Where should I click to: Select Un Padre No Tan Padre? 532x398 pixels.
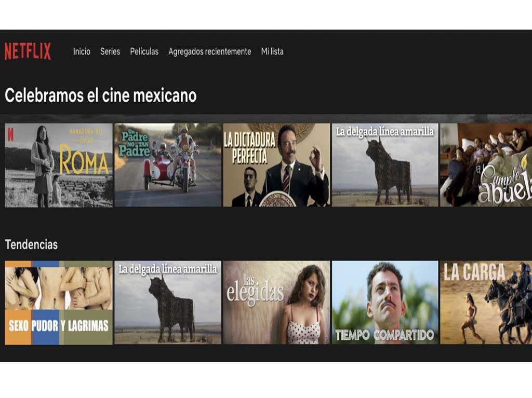point(168,165)
